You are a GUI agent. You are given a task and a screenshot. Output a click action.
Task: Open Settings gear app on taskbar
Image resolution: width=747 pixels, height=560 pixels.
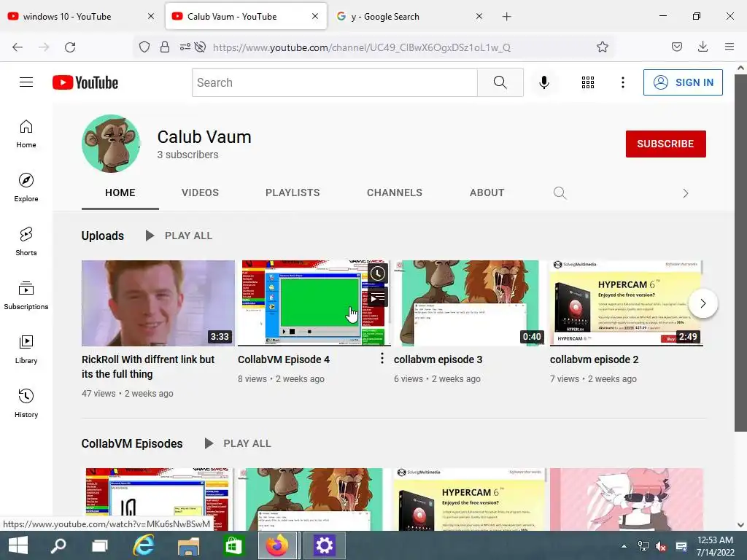tap(324, 545)
